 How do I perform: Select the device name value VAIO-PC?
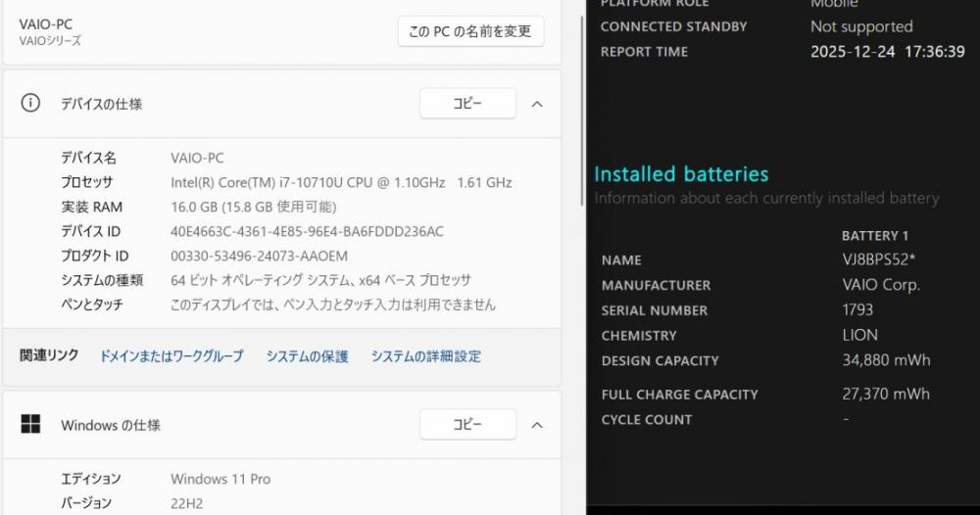click(197, 158)
